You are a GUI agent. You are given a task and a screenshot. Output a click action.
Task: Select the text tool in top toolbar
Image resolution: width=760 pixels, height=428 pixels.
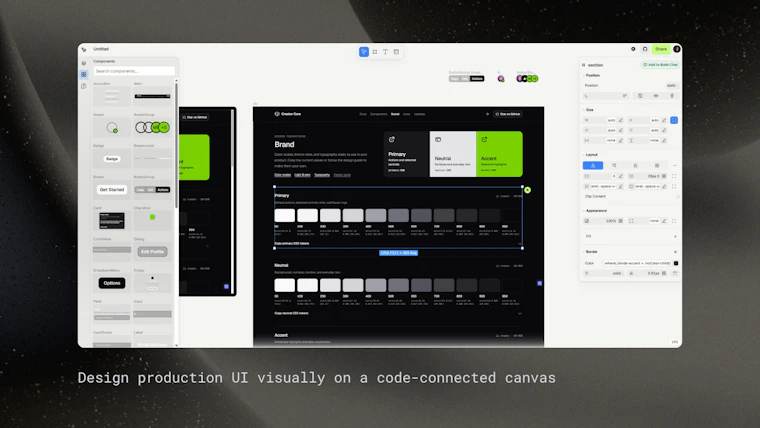385,52
